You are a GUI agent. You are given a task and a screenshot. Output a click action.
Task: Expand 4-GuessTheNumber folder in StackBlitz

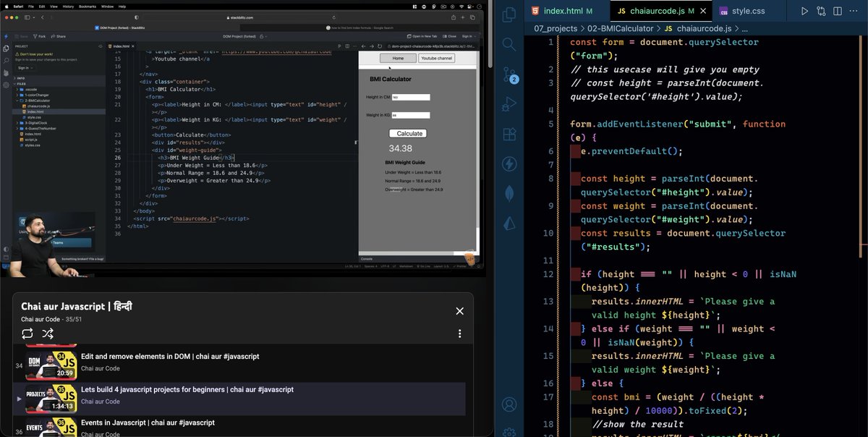coord(38,128)
